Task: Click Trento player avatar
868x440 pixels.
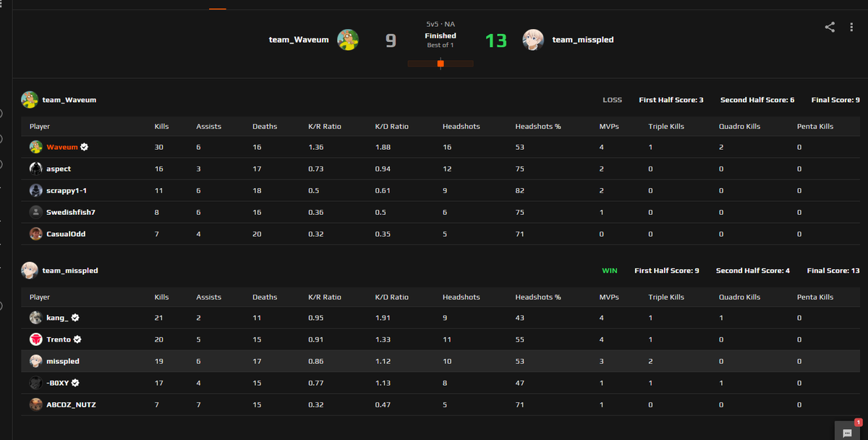Action: (x=35, y=339)
